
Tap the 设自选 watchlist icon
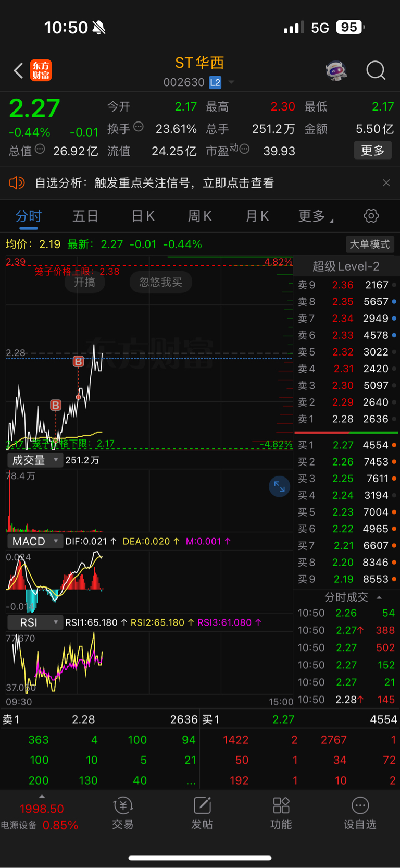360,813
